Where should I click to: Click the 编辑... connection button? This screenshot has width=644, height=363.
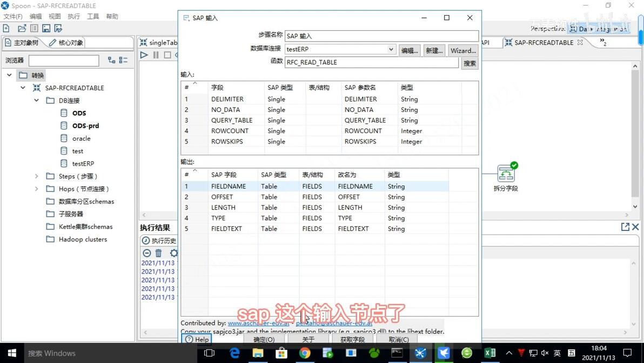tap(410, 50)
